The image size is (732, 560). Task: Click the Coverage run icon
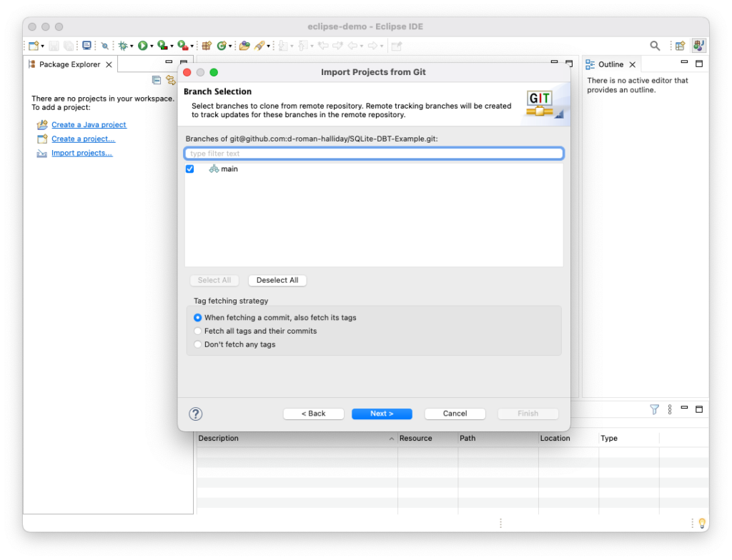[162, 46]
